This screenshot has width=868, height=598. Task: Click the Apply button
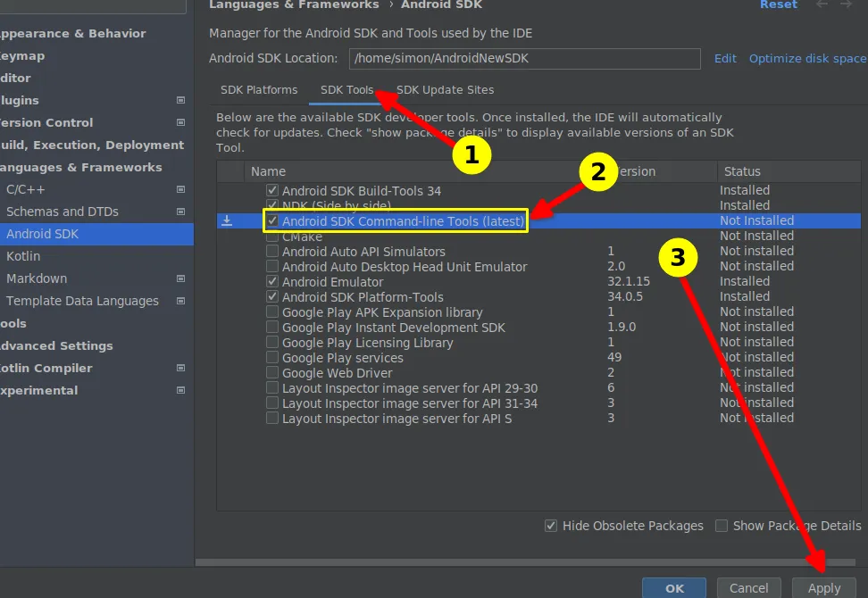click(823, 588)
